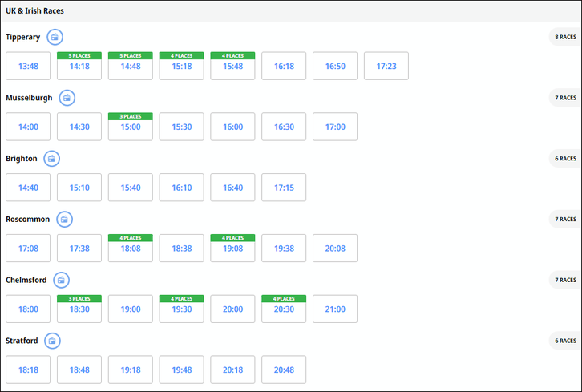Click the Tipperary meeting name
Image resolution: width=582 pixels, height=392 pixels.
coord(23,37)
